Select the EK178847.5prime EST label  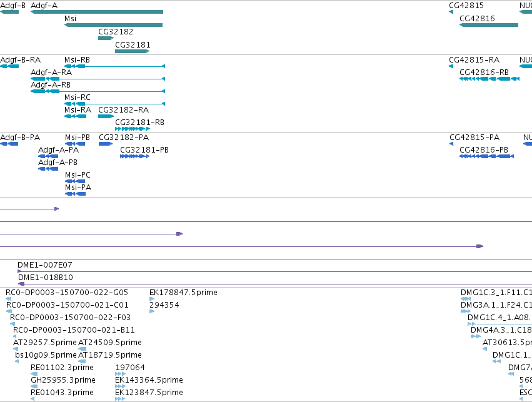pyautogui.click(x=183, y=293)
